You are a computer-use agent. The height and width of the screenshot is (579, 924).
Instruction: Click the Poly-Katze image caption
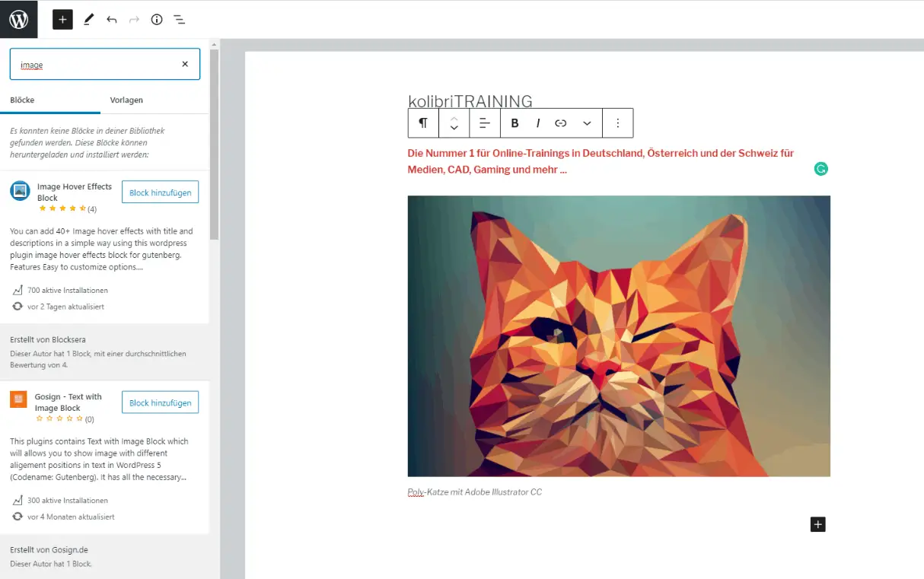(x=475, y=492)
